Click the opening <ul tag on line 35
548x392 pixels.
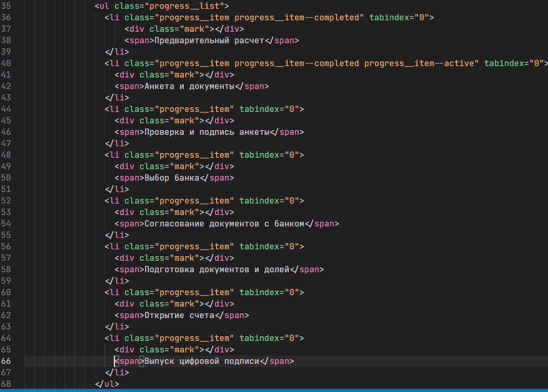pos(102,6)
